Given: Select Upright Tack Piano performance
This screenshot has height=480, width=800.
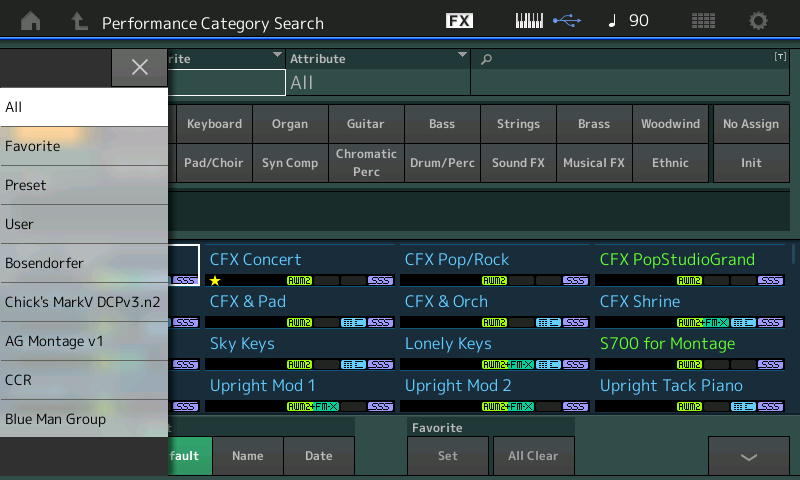Looking at the screenshot, I should pyautogui.click(x=690, y=392).
